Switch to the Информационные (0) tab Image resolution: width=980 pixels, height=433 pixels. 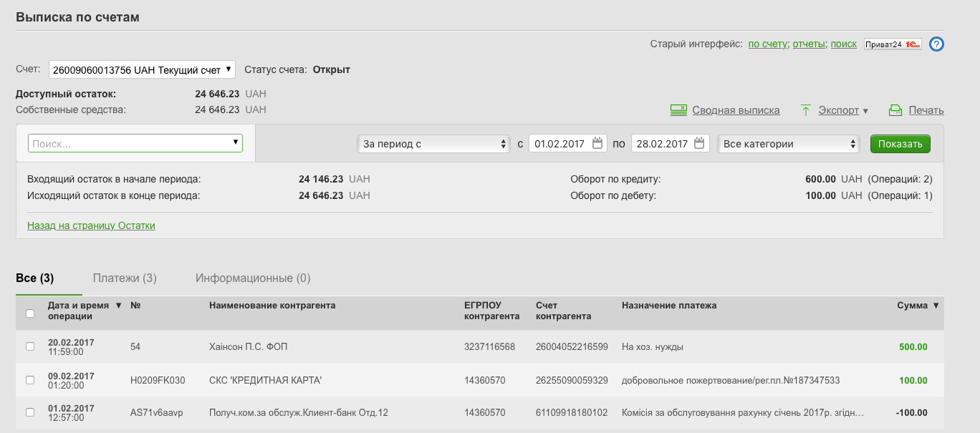(253, 278)
